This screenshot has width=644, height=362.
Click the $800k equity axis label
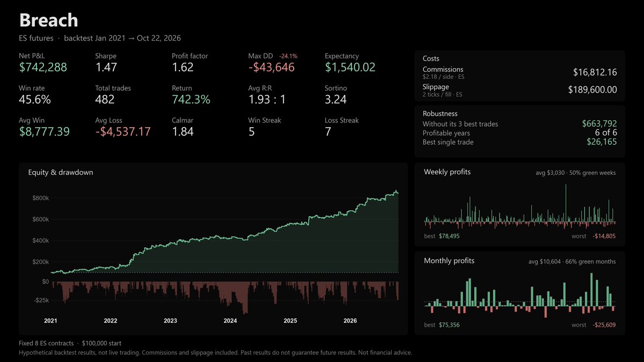click(41, 198)
